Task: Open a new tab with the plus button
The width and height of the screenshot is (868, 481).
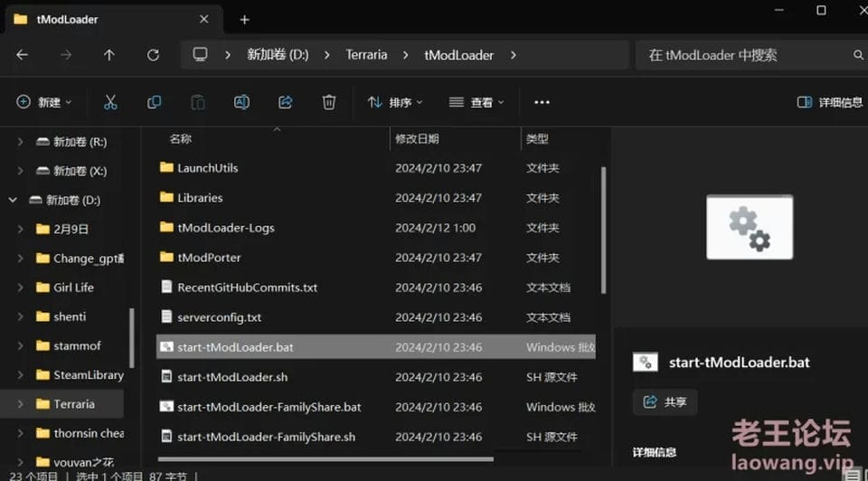Action: 245,20
